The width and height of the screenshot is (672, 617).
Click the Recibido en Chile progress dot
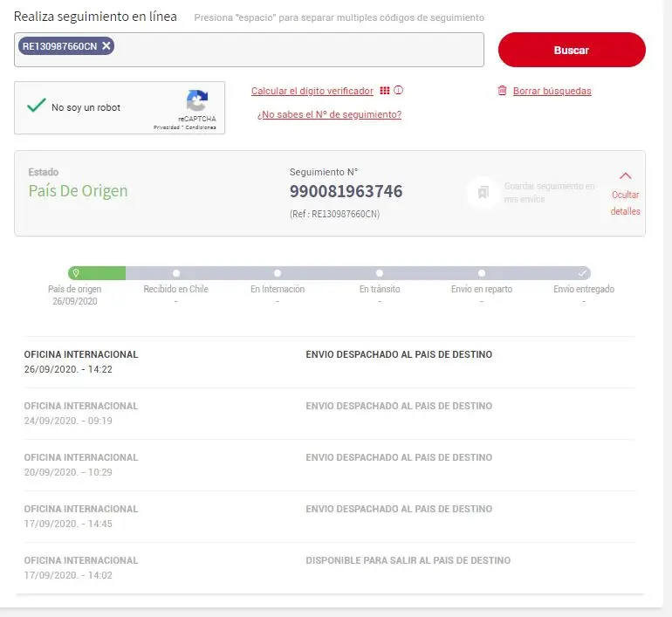[x=176, y=273]
